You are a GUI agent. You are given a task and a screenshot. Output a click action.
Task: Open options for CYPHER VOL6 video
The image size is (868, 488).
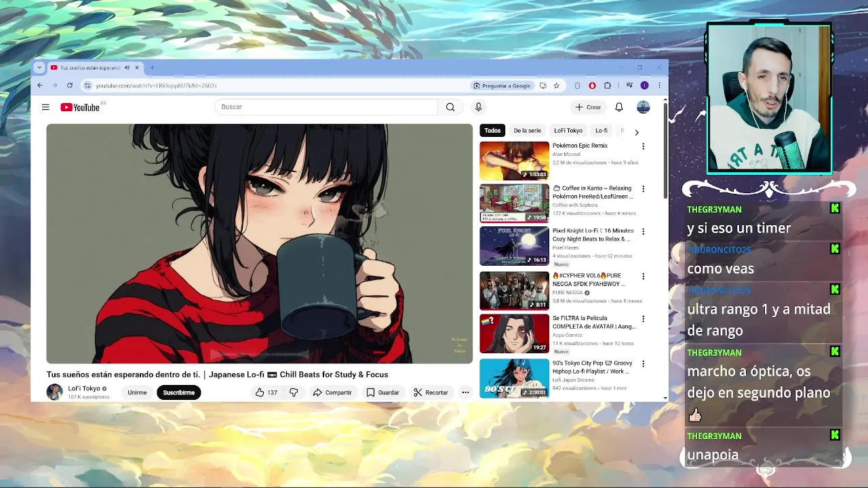coord(643,276)
